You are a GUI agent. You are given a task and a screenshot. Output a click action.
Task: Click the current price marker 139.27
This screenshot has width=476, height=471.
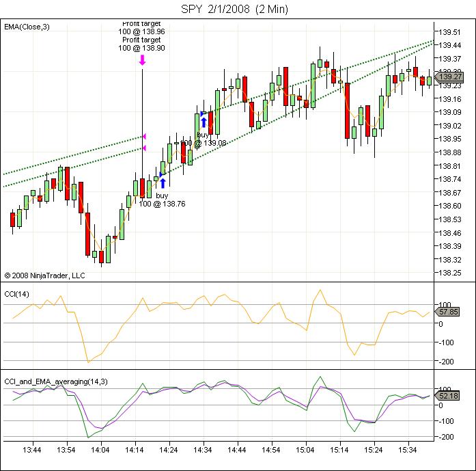(449, 77)
